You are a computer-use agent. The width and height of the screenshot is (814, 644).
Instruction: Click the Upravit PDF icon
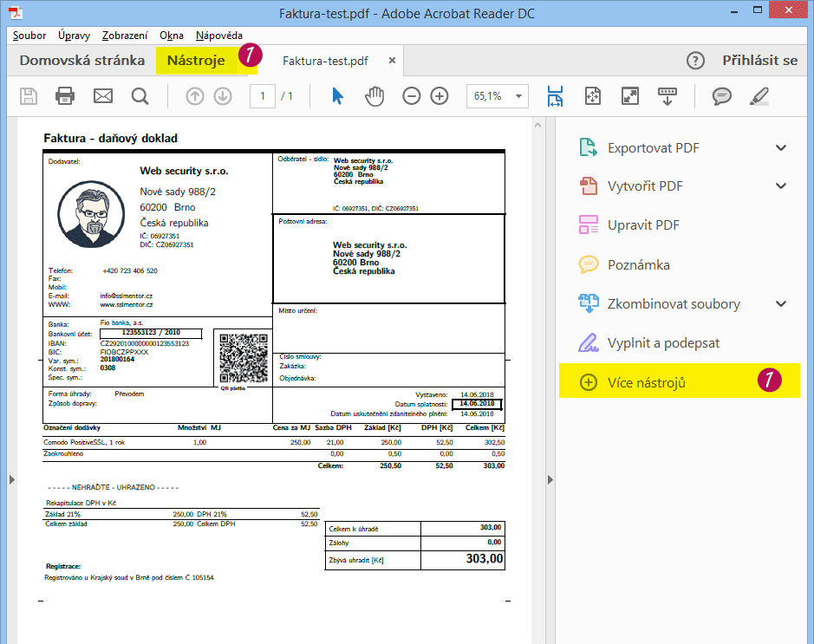point(588,224)
